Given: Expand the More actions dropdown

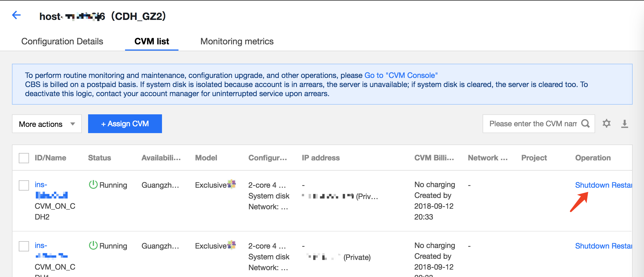Looking at the screenshot, I should (47, 124).
